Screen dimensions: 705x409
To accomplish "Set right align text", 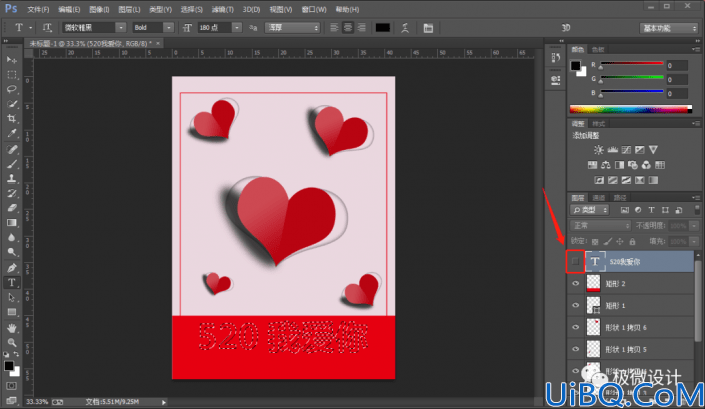I will click(361, 28).
